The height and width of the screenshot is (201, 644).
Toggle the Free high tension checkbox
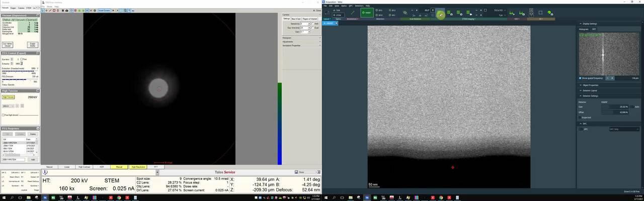(3, 115)
